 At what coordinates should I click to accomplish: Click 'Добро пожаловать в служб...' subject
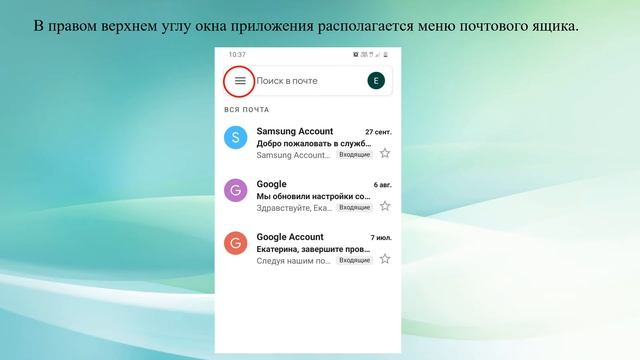(x=314, y=144)
